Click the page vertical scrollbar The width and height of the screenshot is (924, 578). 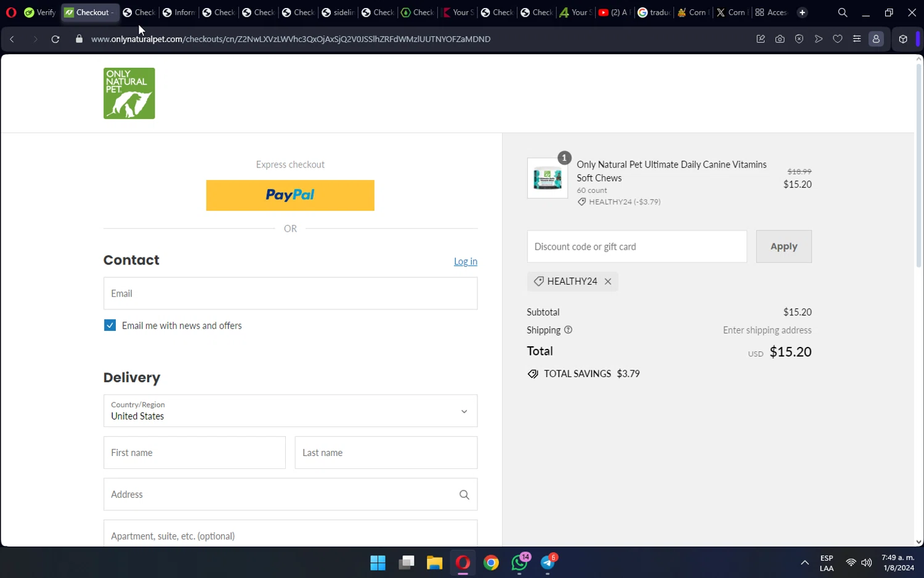[x=919, y=166]
